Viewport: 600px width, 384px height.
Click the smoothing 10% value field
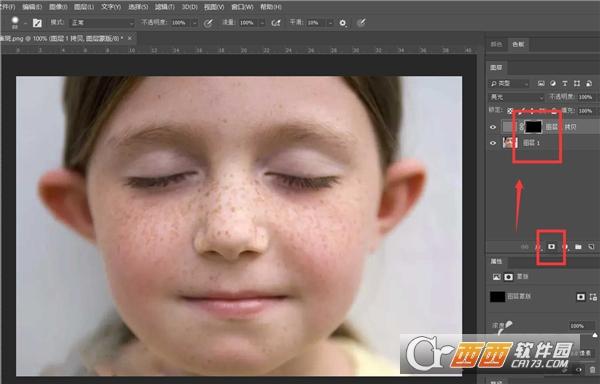point(316,23)
